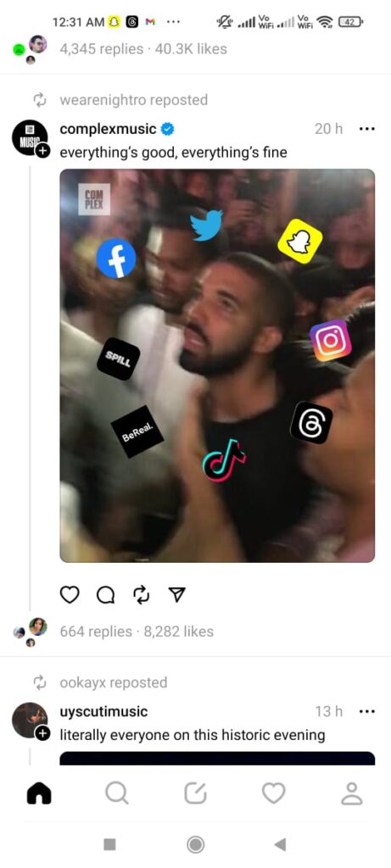The width and height of the screenshot is (391, 868).
Task: Open the Search tab in bottom navigation
Action: (117, 793)
